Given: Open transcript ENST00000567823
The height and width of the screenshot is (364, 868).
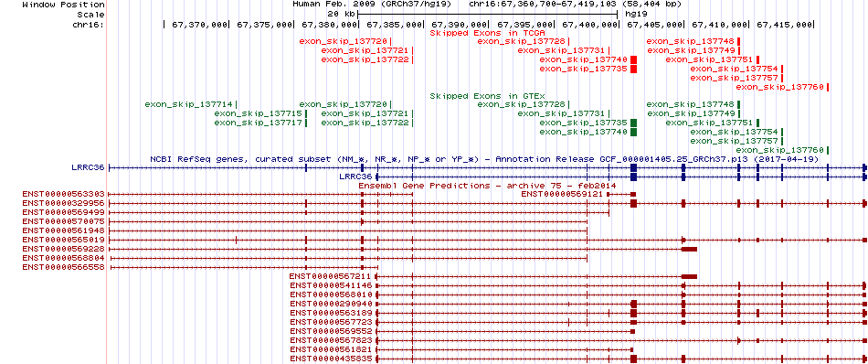Looking at the screenshot, I should (x=331, y=340).
